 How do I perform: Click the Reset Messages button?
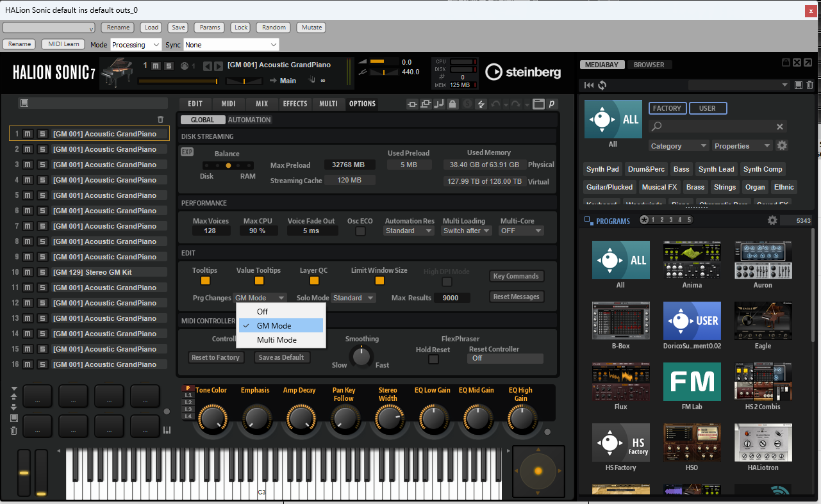[516, 297]
